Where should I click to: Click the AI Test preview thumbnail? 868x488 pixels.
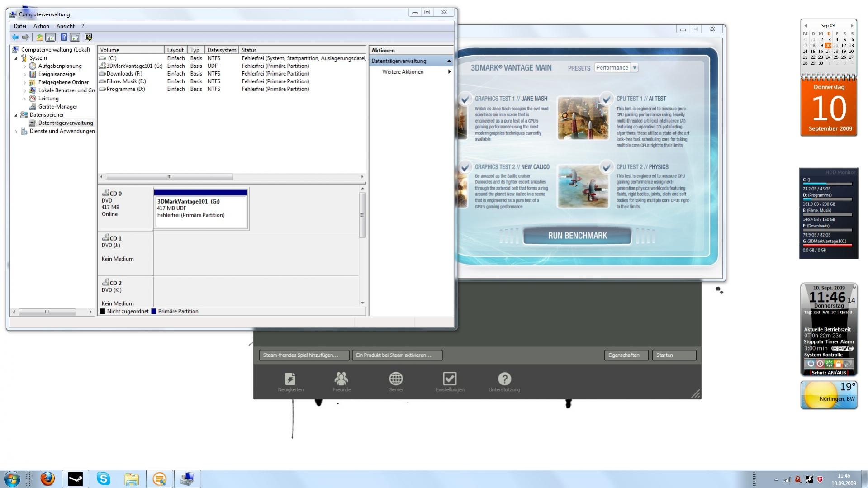coord(583,118)
